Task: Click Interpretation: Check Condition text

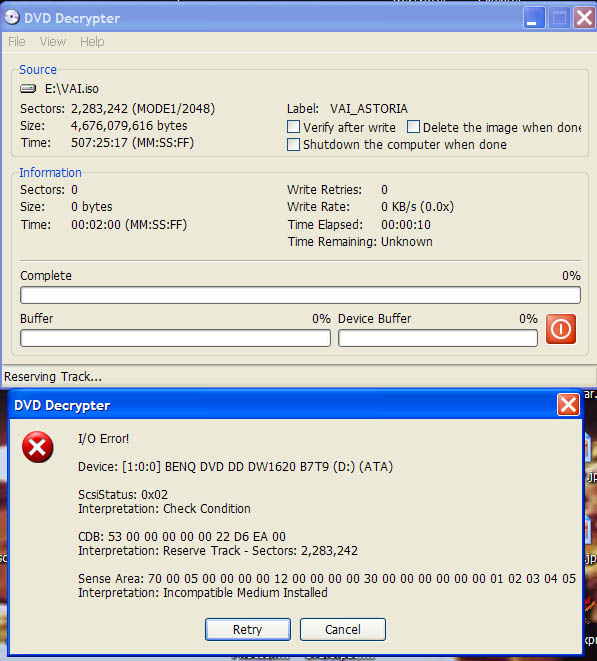Action: coord(164,508)
